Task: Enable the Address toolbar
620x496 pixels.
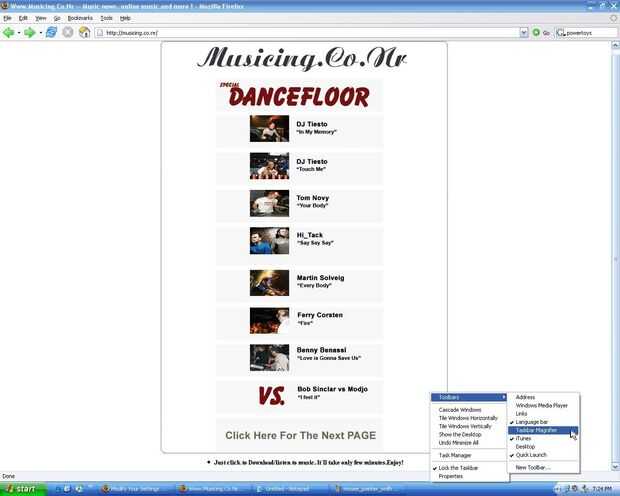Action: tap(543, 397)
